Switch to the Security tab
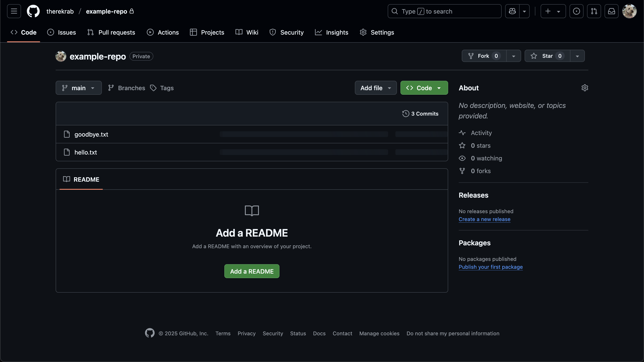644x362 pixels. tap(287, 32)
